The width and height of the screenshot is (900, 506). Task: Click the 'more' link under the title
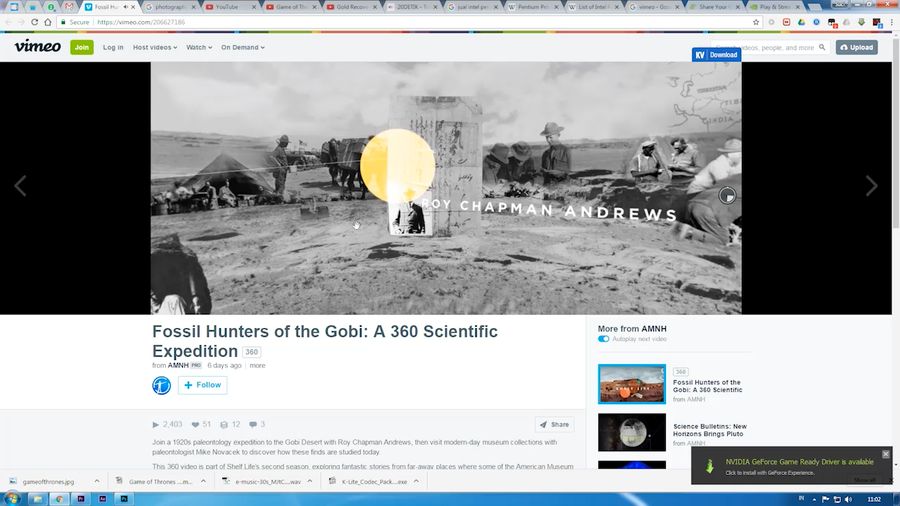pyautogui.click(x=257, y=365)
